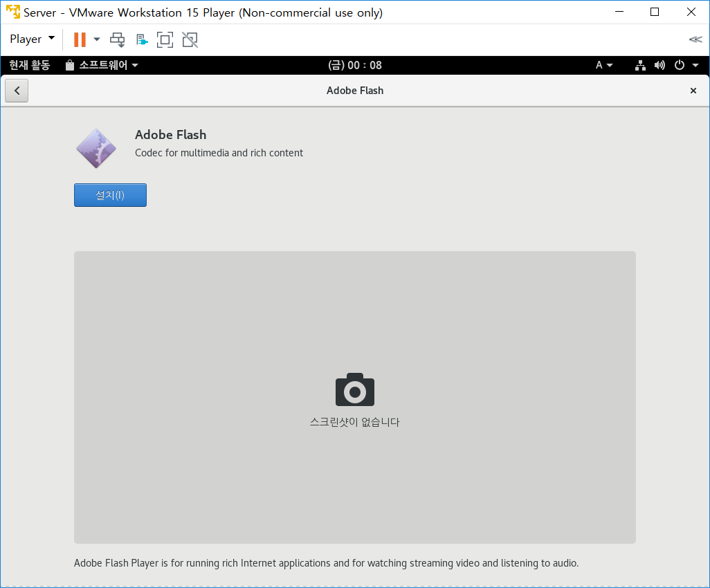This screenshot has width=710, height=588.
Task: Click the Adobe Flash title heading
Action: click(171, 134)
